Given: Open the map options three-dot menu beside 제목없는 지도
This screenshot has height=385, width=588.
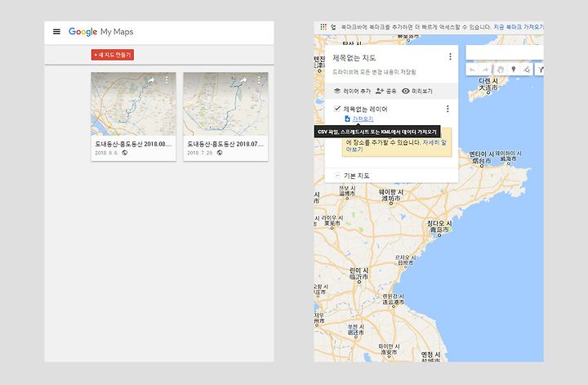Looking at the screenshot, I should [x=450, y=56].
